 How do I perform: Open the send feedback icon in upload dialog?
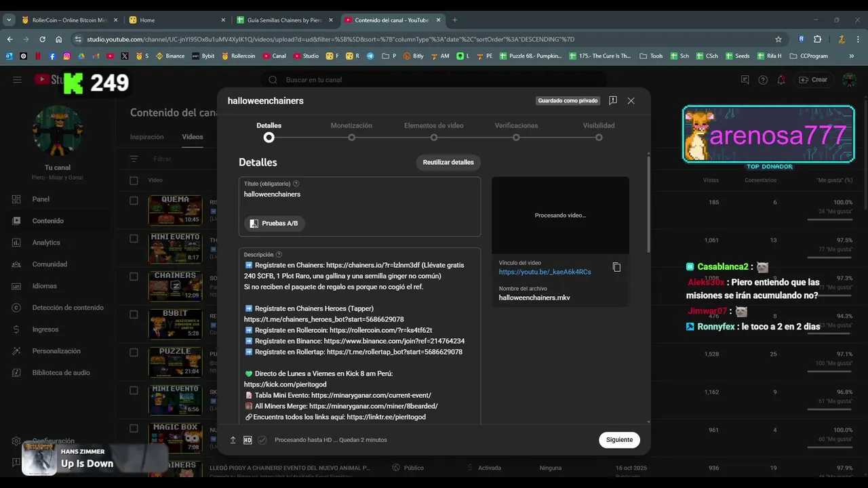point(613,100)
